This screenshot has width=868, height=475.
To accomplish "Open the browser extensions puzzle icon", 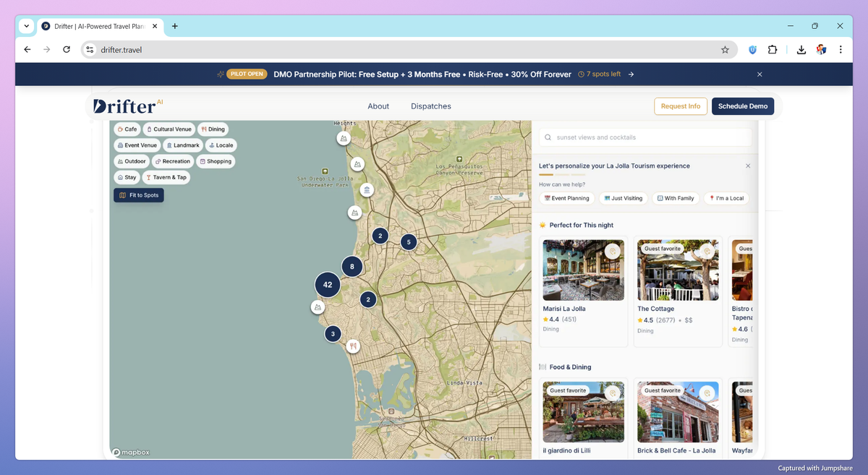I will tap(773, 50).
